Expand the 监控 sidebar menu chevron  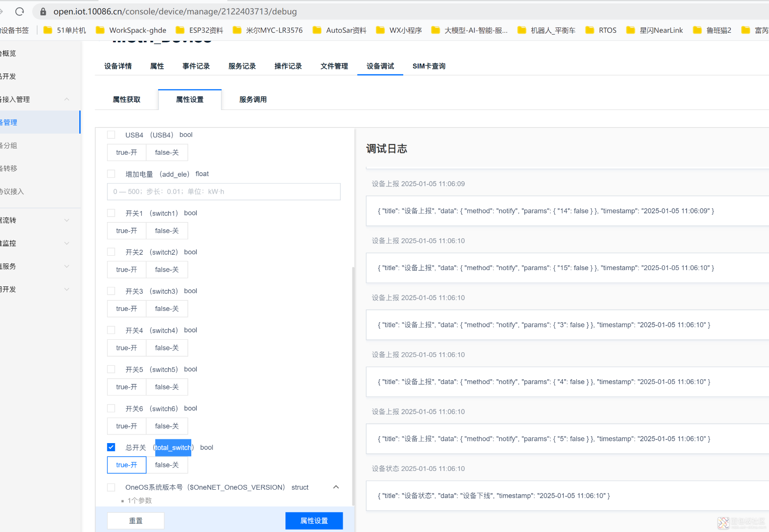67,243
